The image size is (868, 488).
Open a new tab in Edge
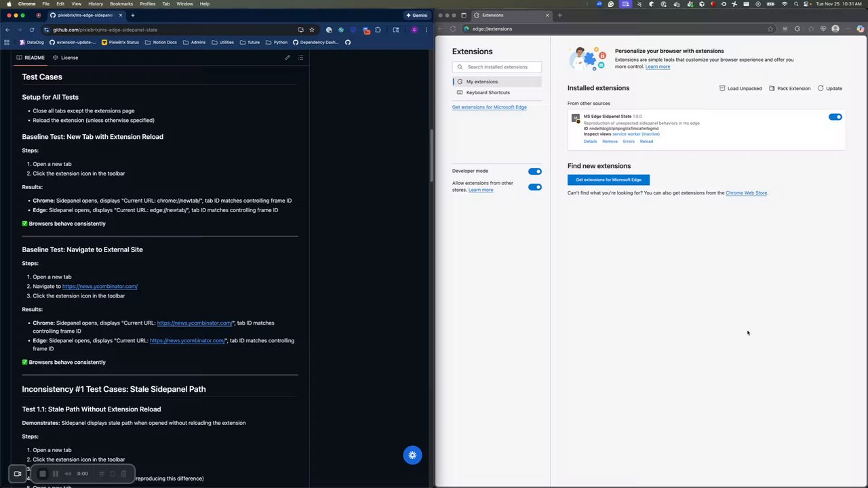tap(559, 15)
